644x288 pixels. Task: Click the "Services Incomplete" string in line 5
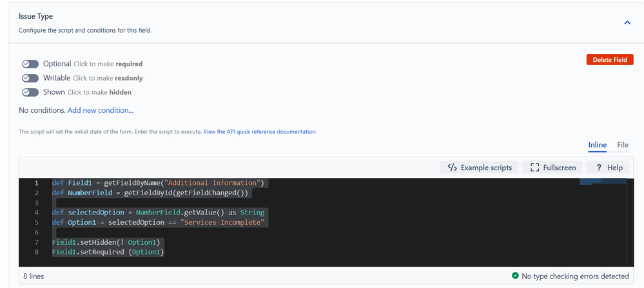tap(224, 222)
